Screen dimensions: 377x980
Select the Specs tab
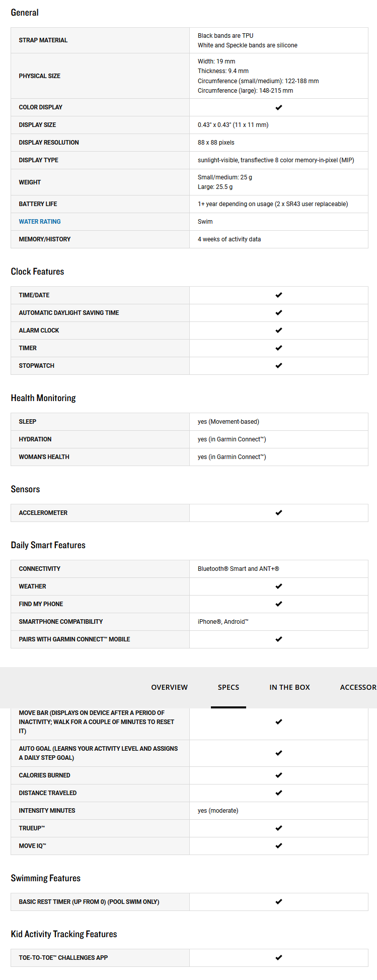229,687
